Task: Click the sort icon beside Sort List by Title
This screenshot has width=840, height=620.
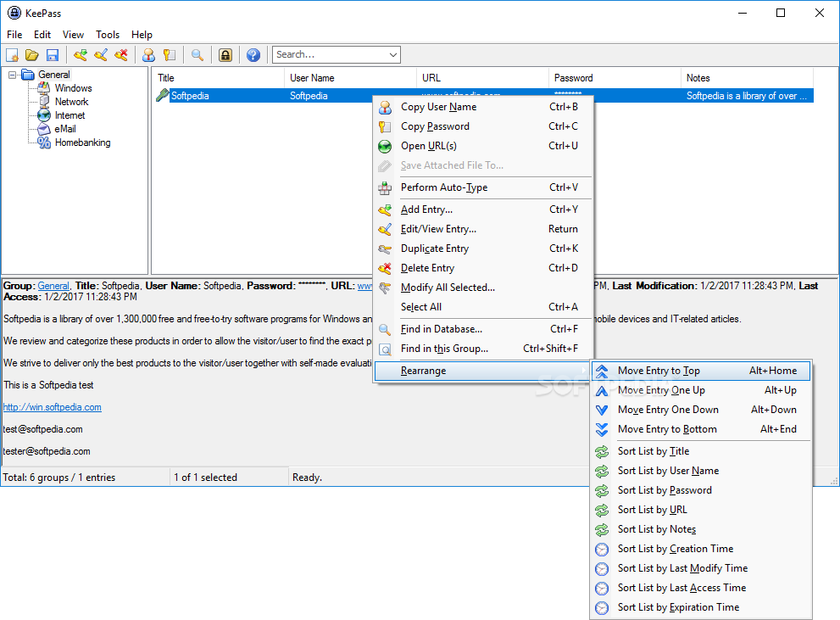Action: click(602, 452)
